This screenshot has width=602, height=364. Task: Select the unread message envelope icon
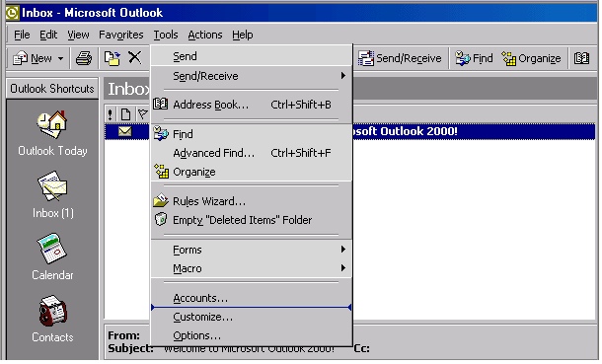pyautogui.click(x=124, y=131)
